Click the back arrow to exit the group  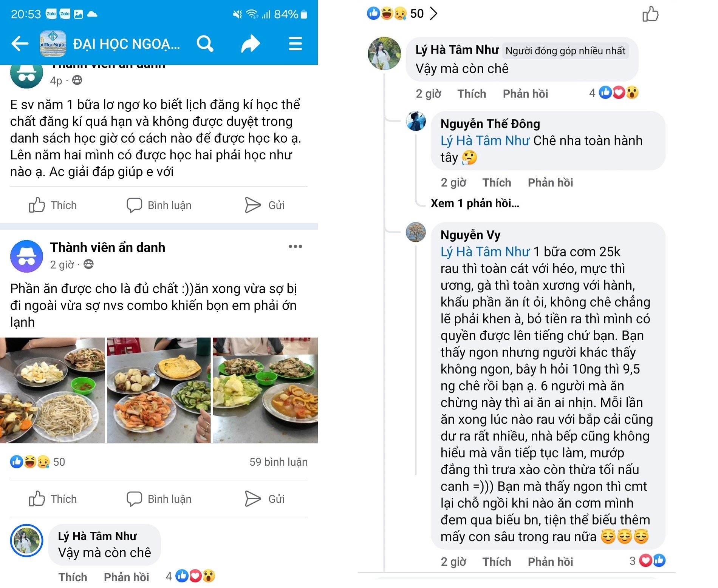tap(20, 43)
